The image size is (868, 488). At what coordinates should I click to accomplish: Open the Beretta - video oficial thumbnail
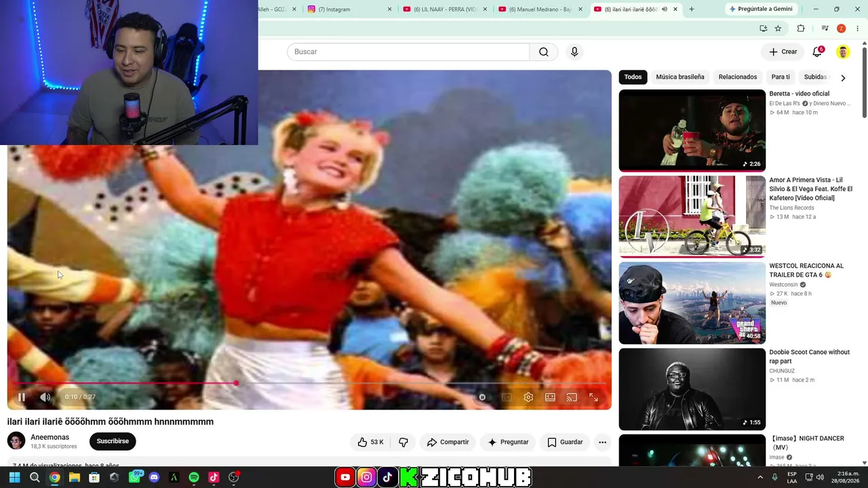pos(692,131)
